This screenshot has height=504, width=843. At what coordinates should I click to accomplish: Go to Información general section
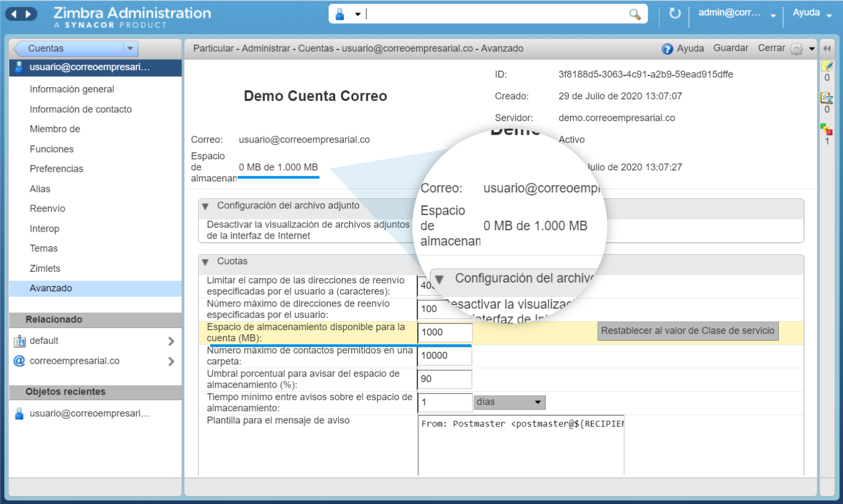coord(72,89)
